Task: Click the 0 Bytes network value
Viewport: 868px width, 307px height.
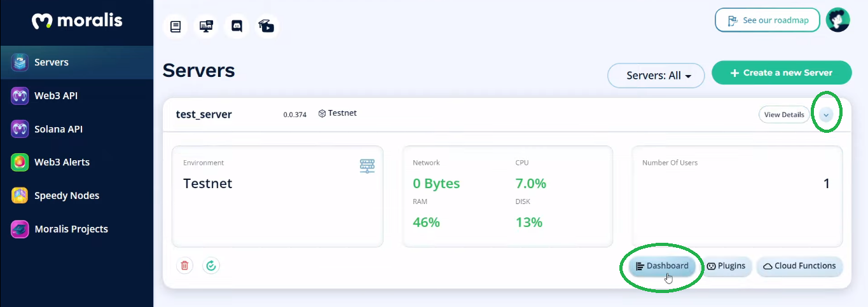Action: 436,184
